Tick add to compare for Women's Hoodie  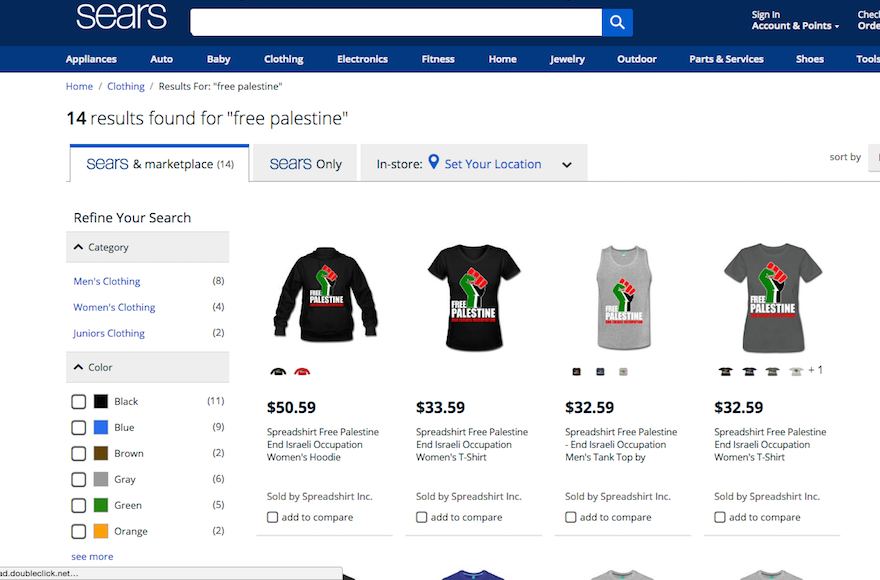click(272, 517)
